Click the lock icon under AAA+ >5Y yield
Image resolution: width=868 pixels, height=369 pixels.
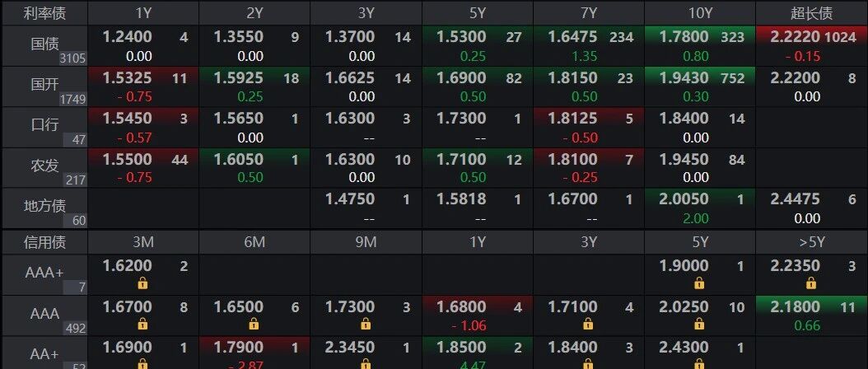pyautogui.click(x=810, y=283)
